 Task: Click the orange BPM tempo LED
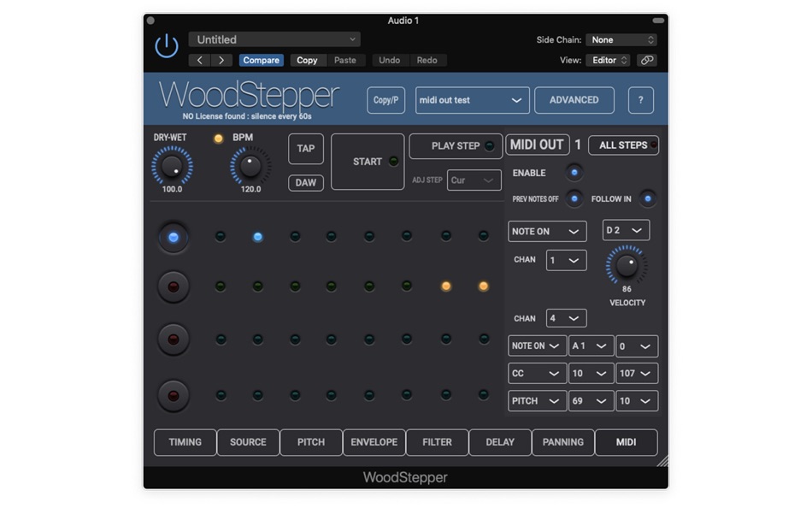(219, 139)
